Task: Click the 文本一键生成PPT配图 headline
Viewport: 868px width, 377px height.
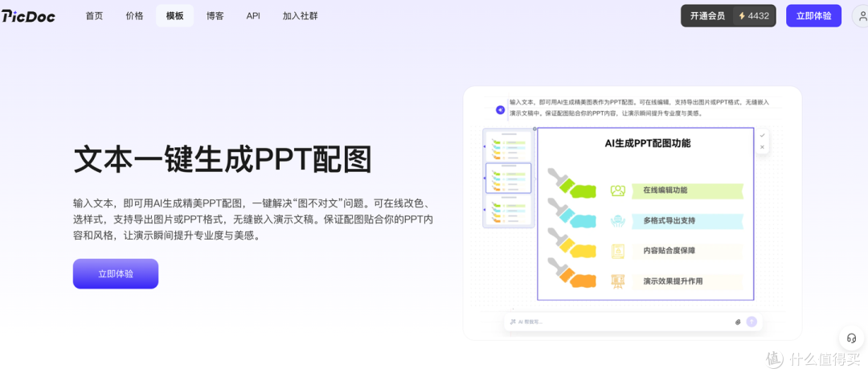Action: pyautogui.click(x=222, y=159)
